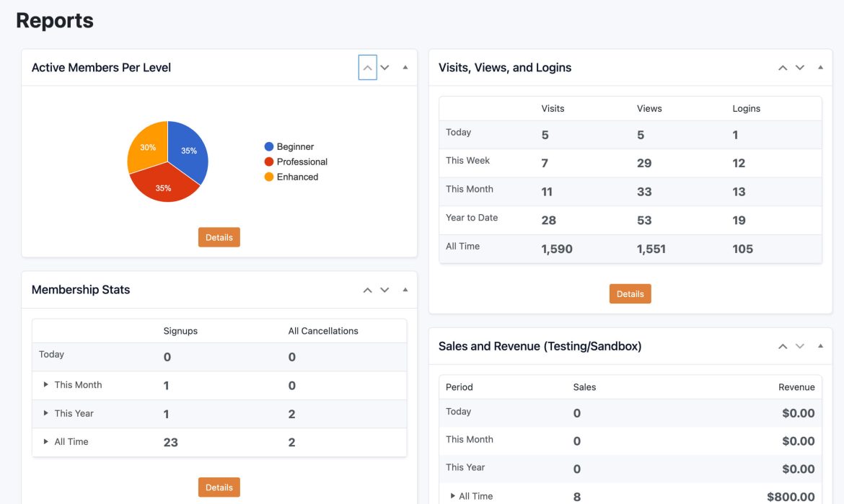Move the Sales and Revenue panel up

(782, 346)
